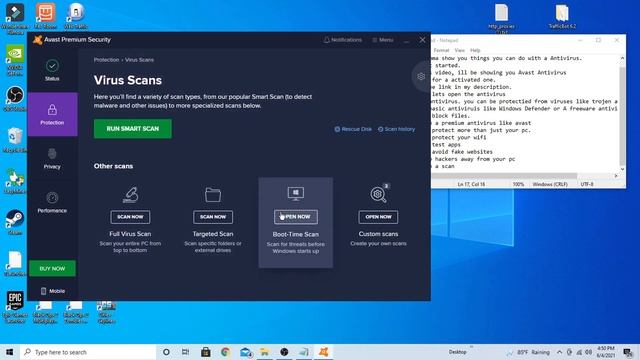Open the Rescue Disk link
This screenshot has height=360, width=640.
pos(353,129)
